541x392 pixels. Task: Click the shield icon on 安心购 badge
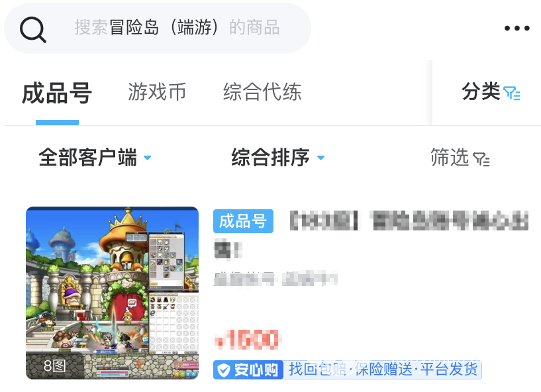coord(224,370)
